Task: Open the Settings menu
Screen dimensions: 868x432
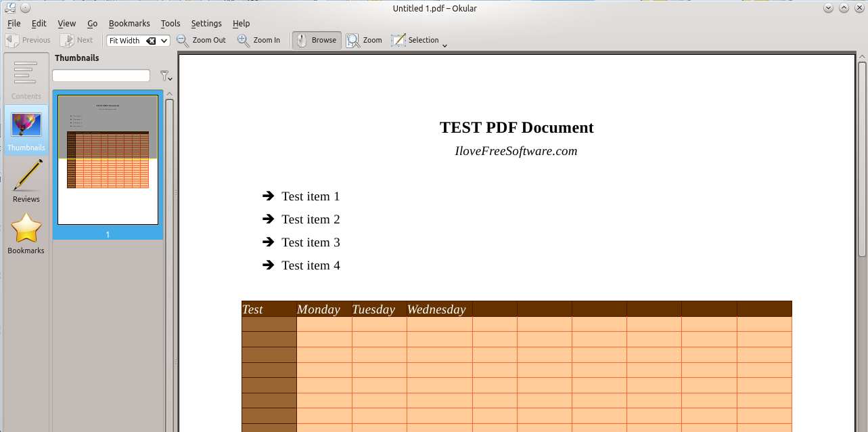Action: point(206,23)
